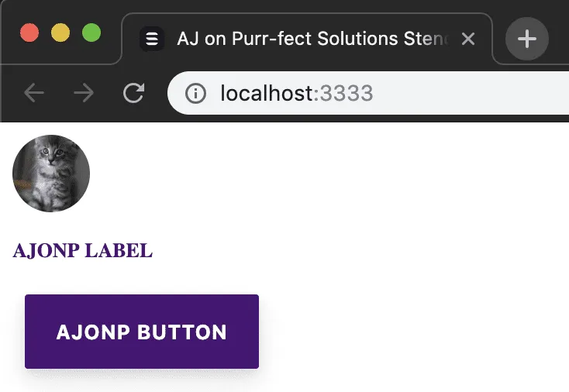Screen dimensions: 569x392
Task: Click the back navigation arrow
Action: click(x=34, y=94)
